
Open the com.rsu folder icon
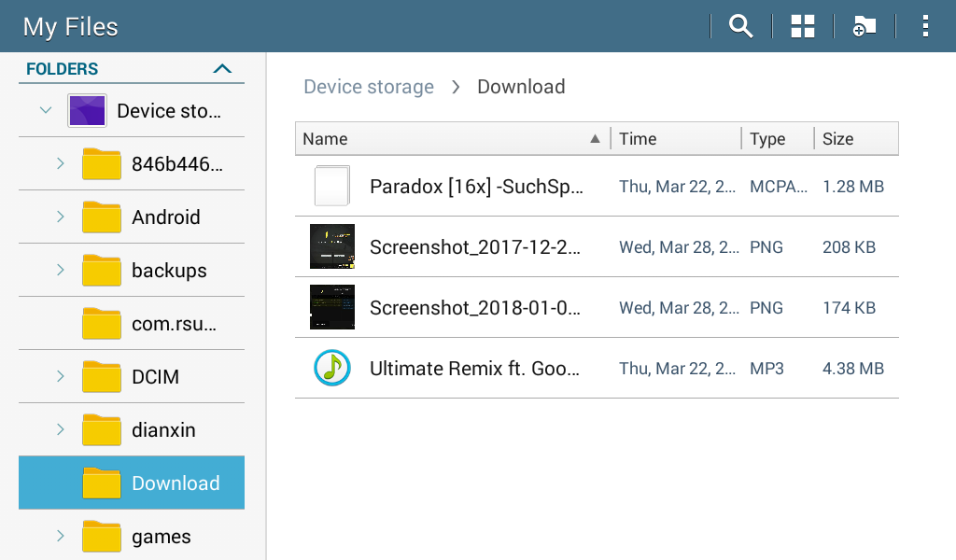[x=102, y=323]
